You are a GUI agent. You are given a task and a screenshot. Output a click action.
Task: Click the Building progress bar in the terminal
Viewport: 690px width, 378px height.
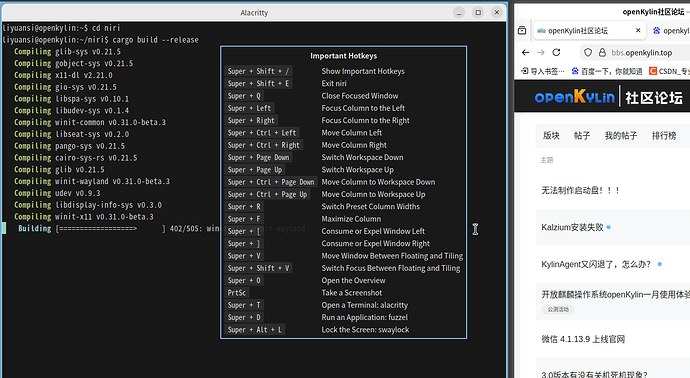110,229
